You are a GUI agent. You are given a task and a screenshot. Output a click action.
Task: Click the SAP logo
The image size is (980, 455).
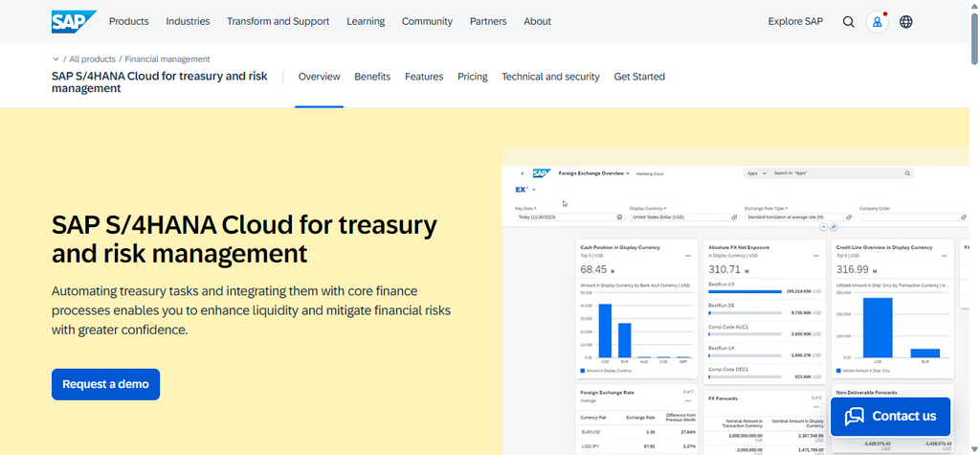click(74, 21)
